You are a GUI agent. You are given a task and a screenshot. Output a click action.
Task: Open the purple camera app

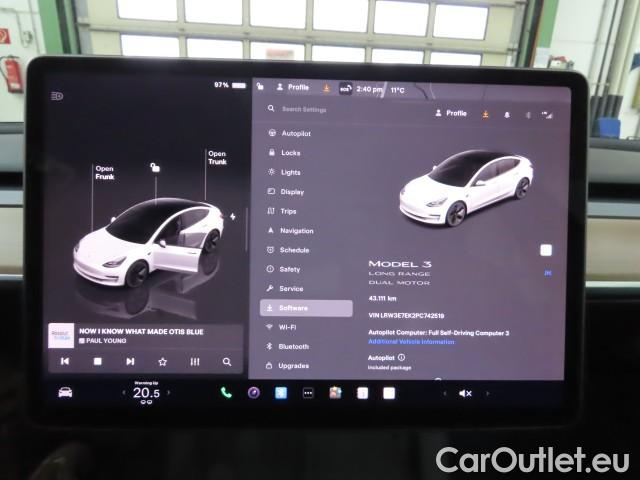(253, 393)
